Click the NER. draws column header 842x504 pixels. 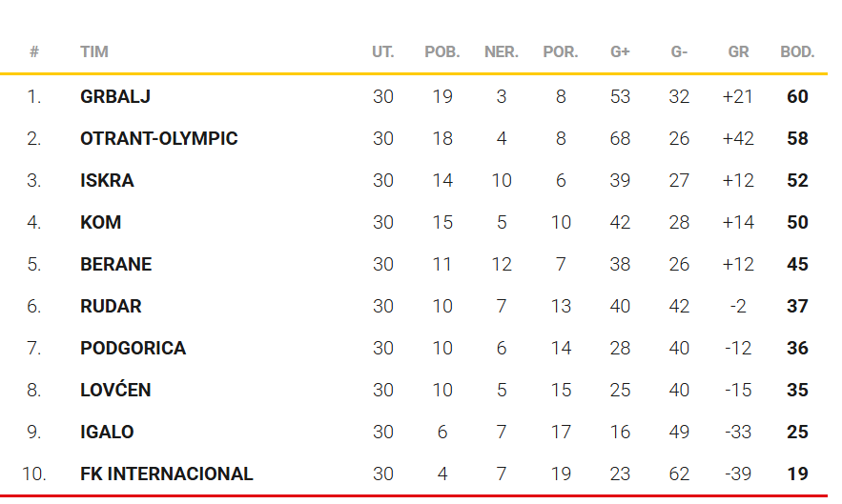tap(501, 52)
